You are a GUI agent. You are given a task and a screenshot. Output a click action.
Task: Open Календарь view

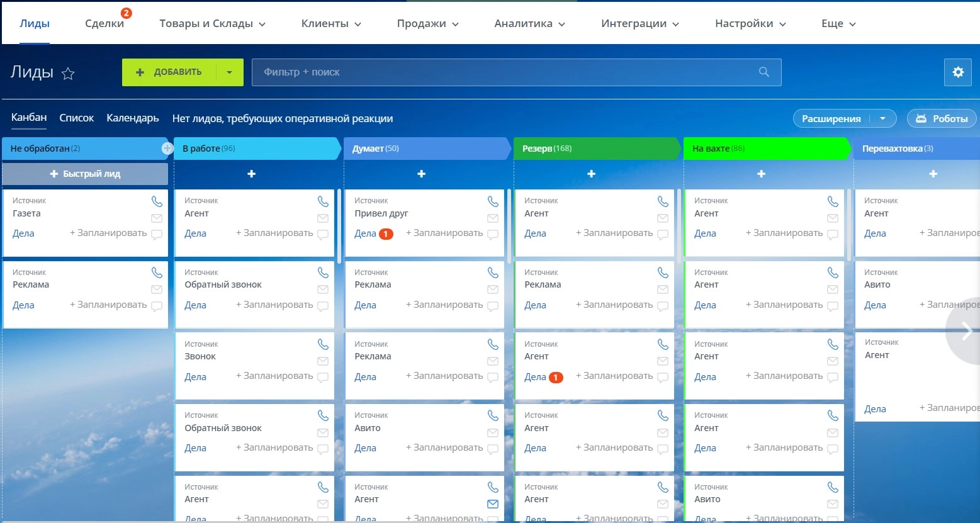pos(133,118)
